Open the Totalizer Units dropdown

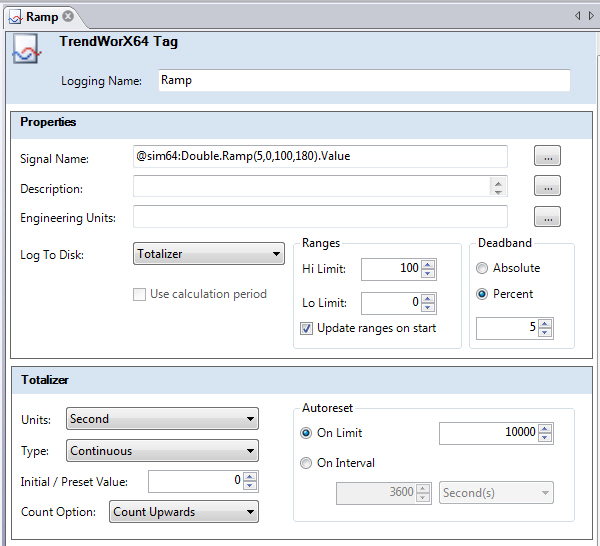[162, 419]
